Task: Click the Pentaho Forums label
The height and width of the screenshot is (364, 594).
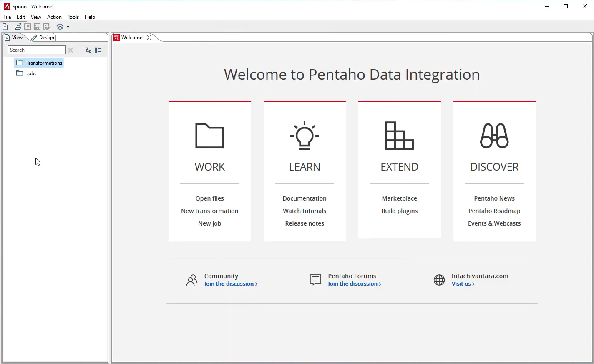Action: click(352, 276)
